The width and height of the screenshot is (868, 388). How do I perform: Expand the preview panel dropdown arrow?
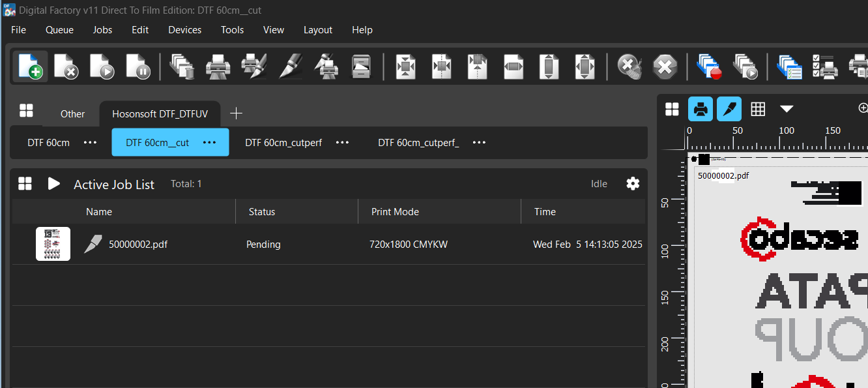pos(787,109)
